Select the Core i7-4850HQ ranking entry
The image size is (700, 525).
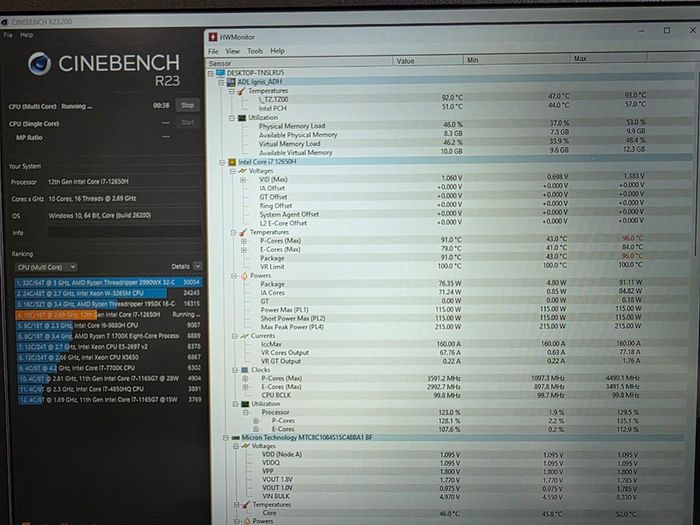(110, 389)
